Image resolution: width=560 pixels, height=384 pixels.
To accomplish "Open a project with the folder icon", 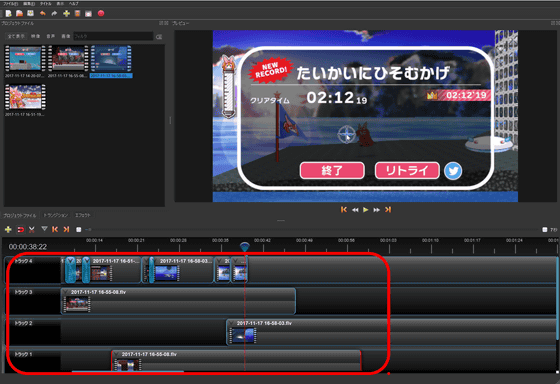I will click(20, 14).
